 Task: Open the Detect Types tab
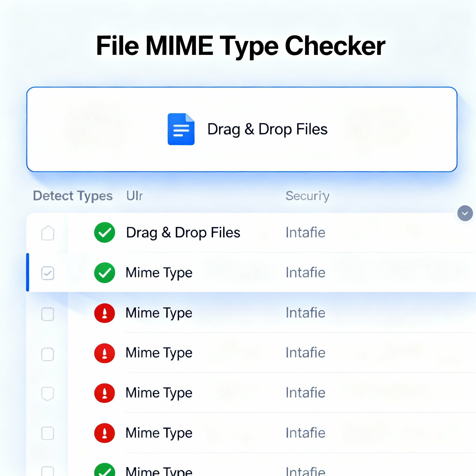(73, 196)
